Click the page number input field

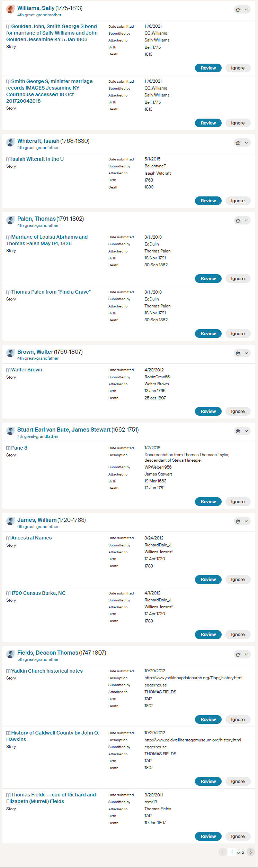232,852
